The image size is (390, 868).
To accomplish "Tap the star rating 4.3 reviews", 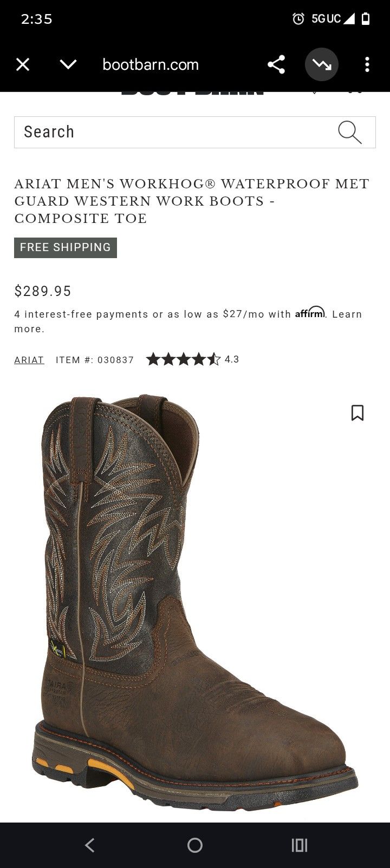I will (x=193, y=359).
